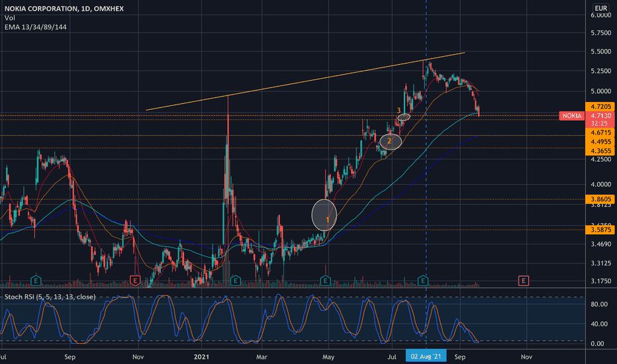The height and width of the screenshot is (364, 617).
Task: Click the 3.1750 price axis value
Action: point(600,281)
